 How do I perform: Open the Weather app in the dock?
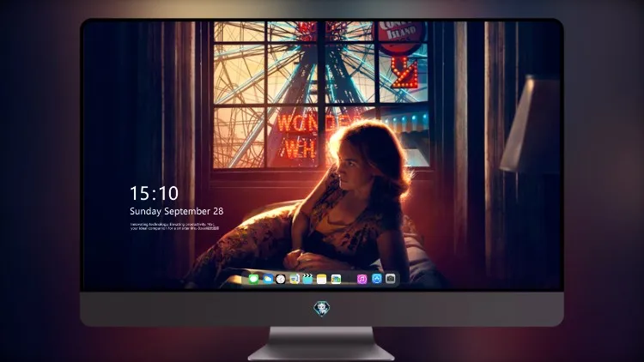[x=268, y=279]
